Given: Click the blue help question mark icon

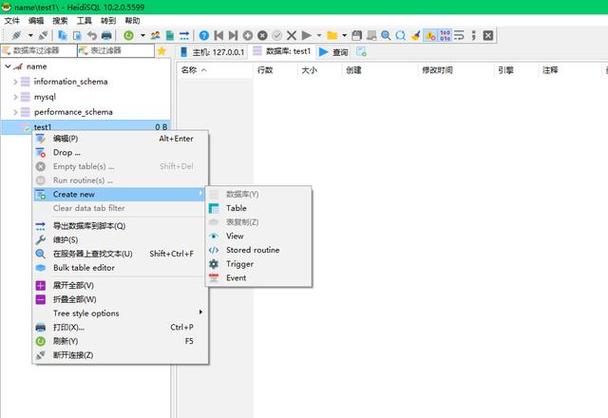Looking at the screenshot, I should click(x=204, y=36).
